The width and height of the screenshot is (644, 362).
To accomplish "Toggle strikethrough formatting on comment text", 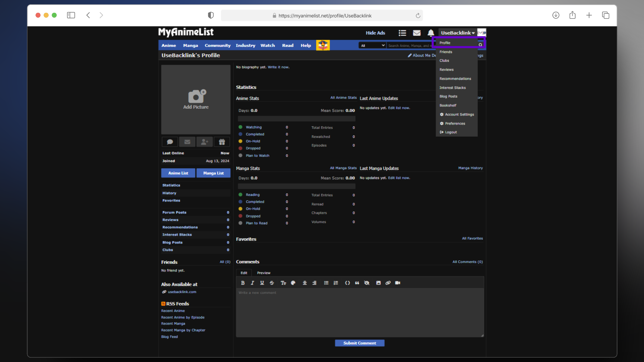I will pos(272,283).
